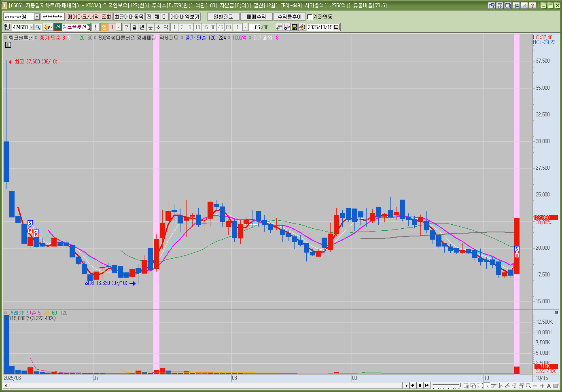Click the back arrows toolbar icon

[x=279, y=27]
